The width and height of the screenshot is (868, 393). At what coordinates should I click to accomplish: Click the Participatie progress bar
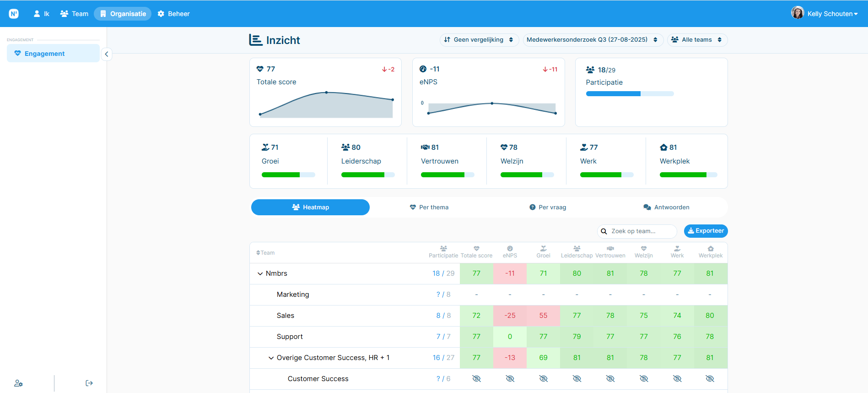(630, 94)
